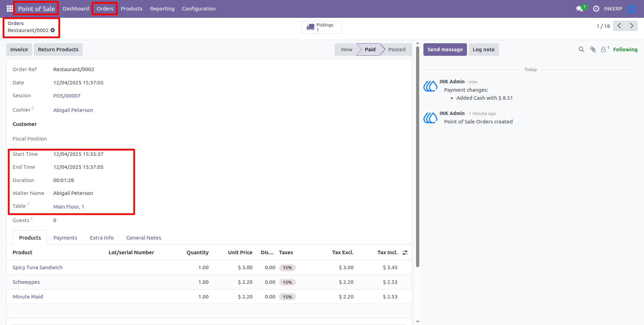Open the Main Floor, 1 table link

tap(69, 207)
